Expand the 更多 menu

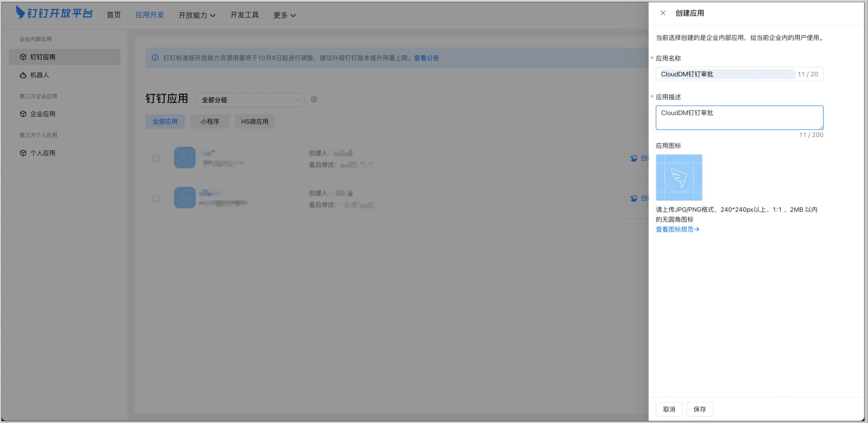[x=284, y=15]
